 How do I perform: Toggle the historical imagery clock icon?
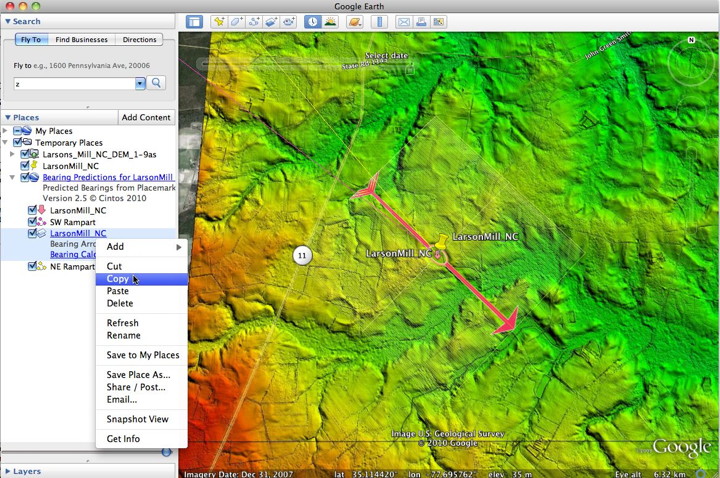(x=312, y=21)
